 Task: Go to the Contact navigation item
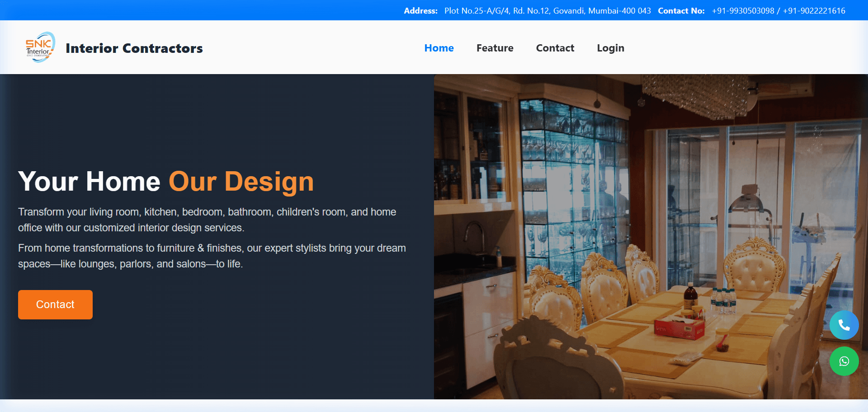555,48
